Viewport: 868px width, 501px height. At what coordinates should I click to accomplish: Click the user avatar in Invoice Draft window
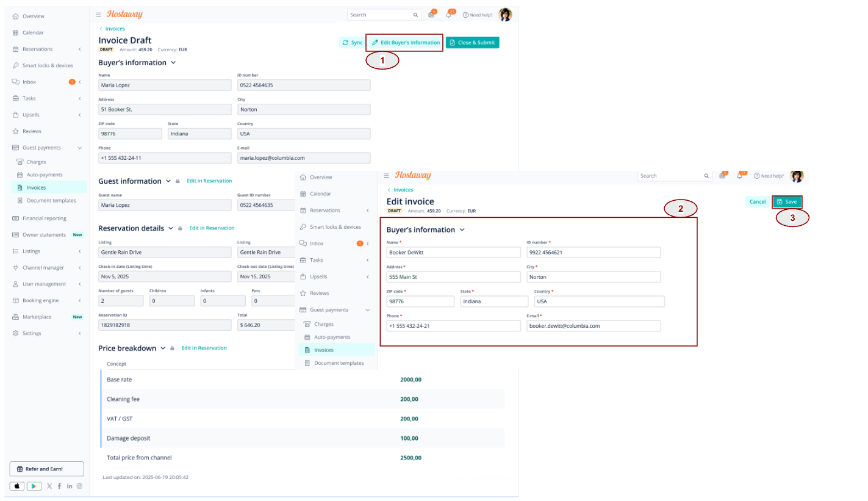[x=505, y=15]
